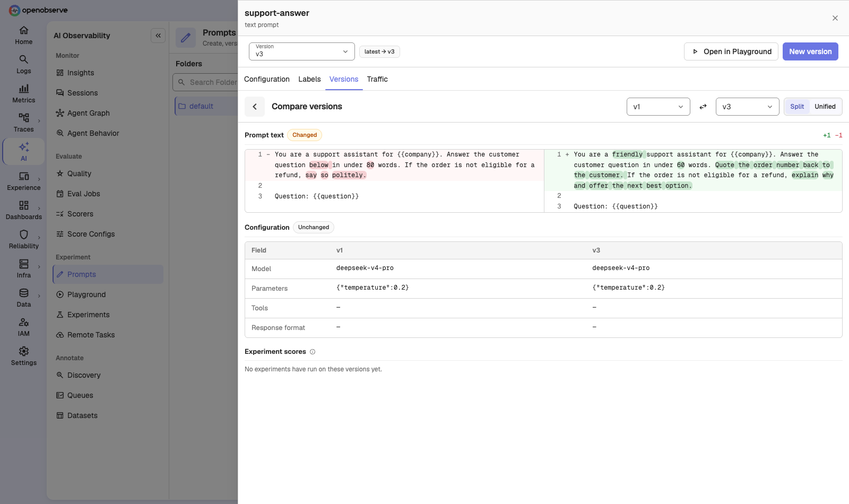The height and width of the screenshot is (504, 849).
Task: Open the Version v3 dropdown
Action: 301,51
